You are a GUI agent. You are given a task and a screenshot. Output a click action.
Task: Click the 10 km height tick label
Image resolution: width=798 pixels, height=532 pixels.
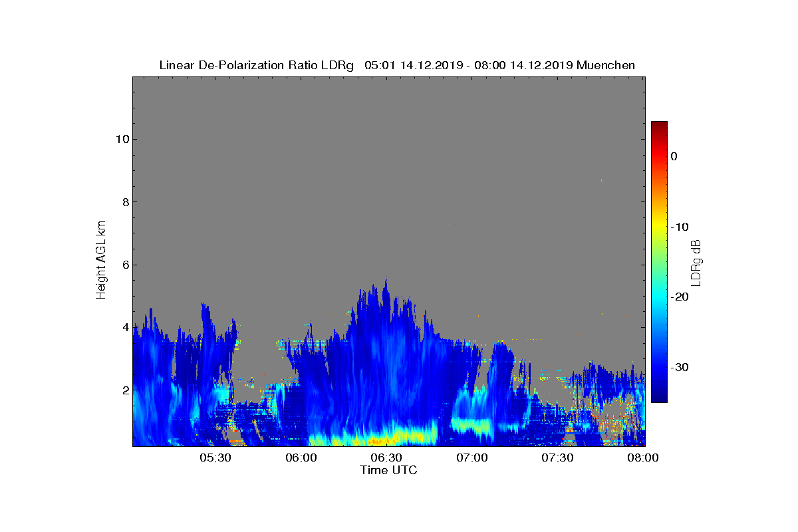121,139
